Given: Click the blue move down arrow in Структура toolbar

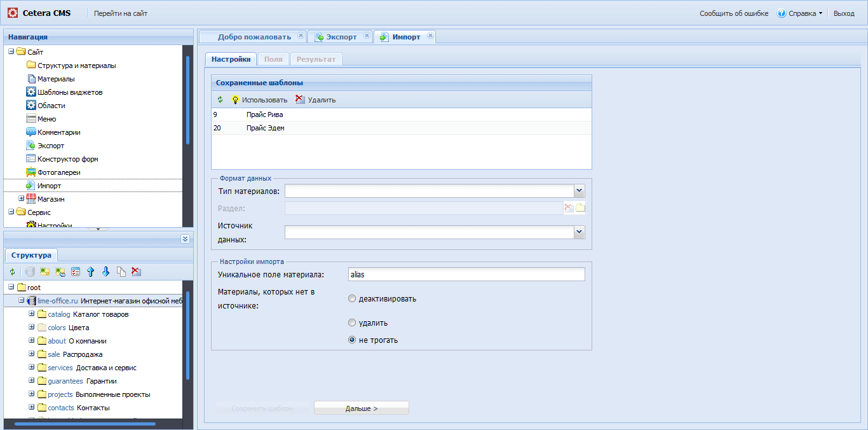Looking at the screenshot, I should [105, 272].
